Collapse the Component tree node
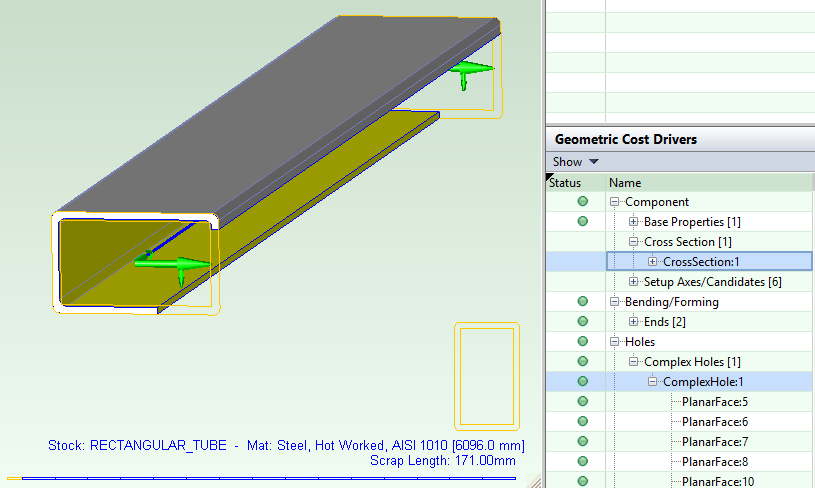Screen dimensions: 815x488 pyautogui.click(x=614, y=202)
